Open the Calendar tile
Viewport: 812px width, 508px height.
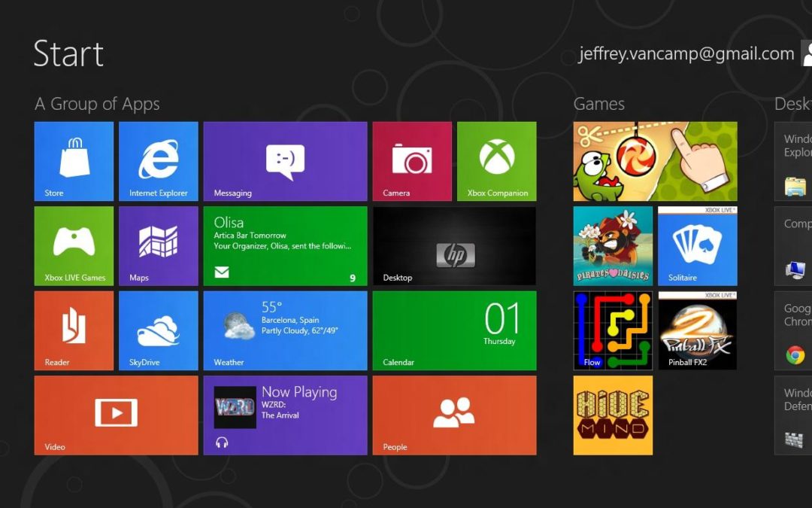pyautogui.click(x=455, y=330)
